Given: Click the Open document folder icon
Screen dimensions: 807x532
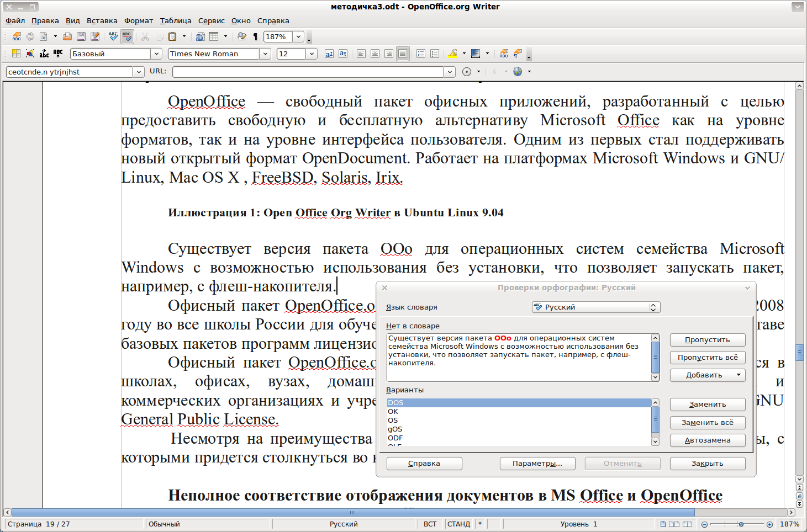Looking at the screenshot, I should click(67, 36).
